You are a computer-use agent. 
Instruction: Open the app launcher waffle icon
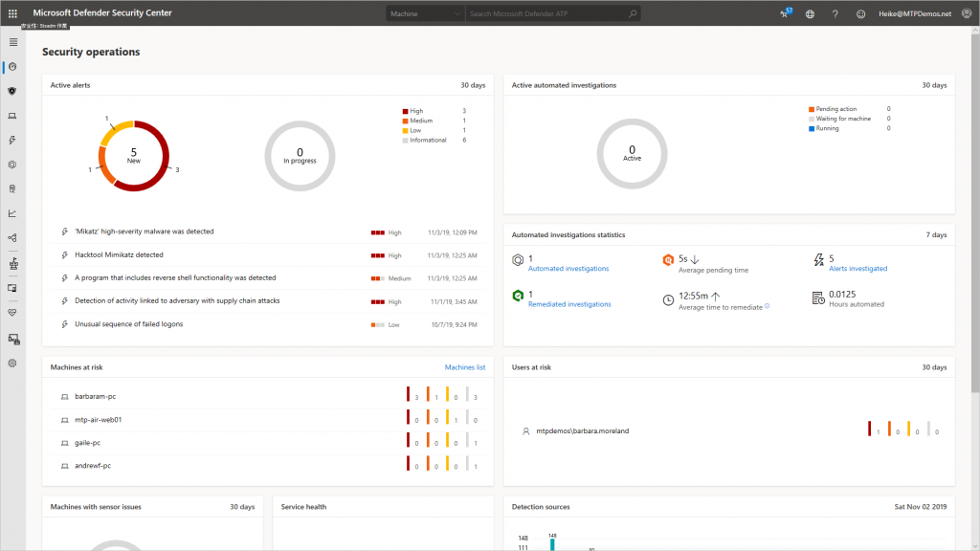[x=12, y=13]
